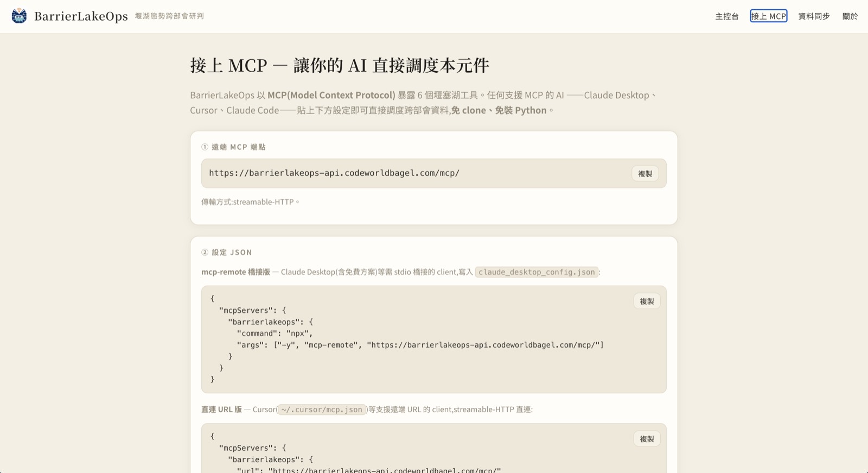
Task: Open the BarrierLakeOps home title link
Action: click(x=81, y=16)
